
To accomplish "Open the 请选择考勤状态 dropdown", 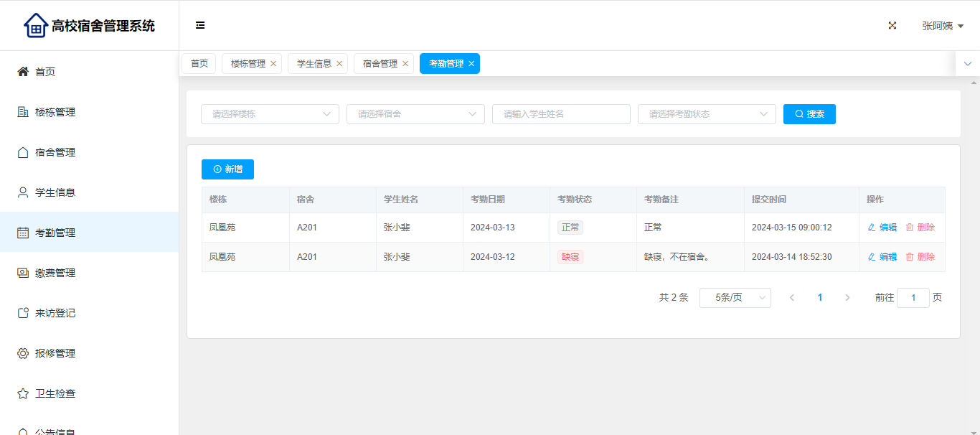I will 707,114.
